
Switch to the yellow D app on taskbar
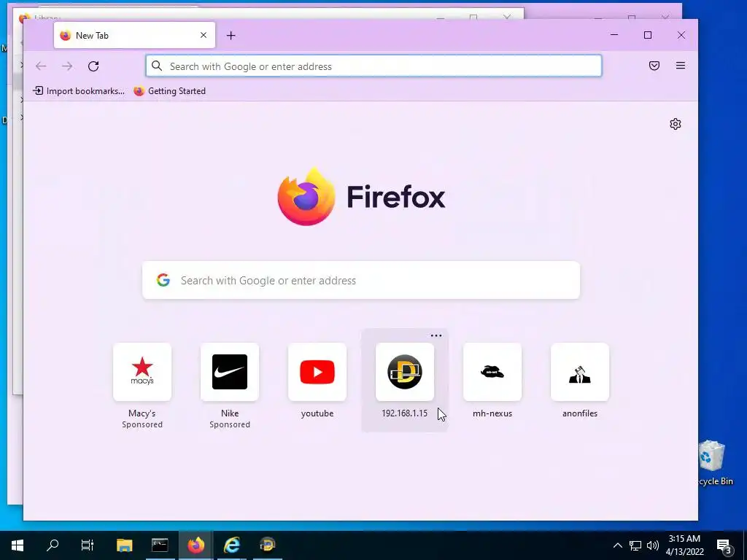pos(268,545)
